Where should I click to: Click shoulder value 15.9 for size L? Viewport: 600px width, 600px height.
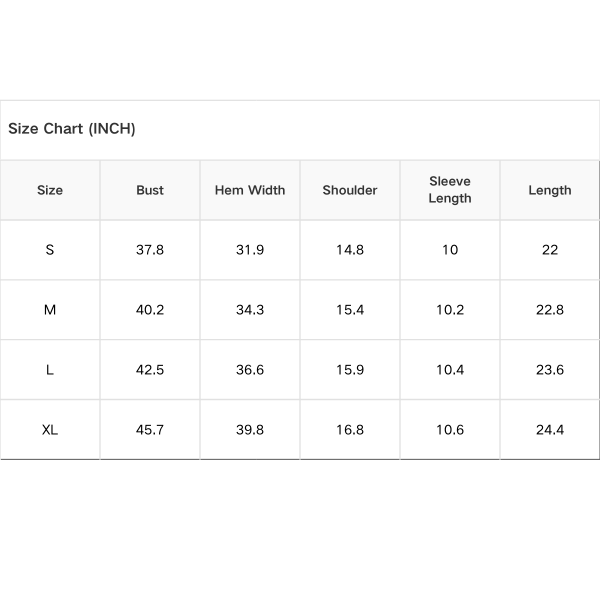pos(350,370)
